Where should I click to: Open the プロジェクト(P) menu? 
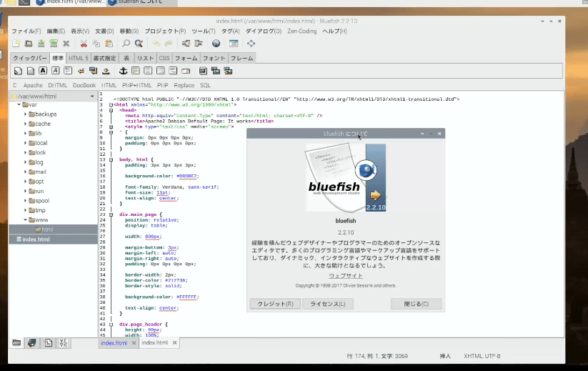(x=165, y=31)
